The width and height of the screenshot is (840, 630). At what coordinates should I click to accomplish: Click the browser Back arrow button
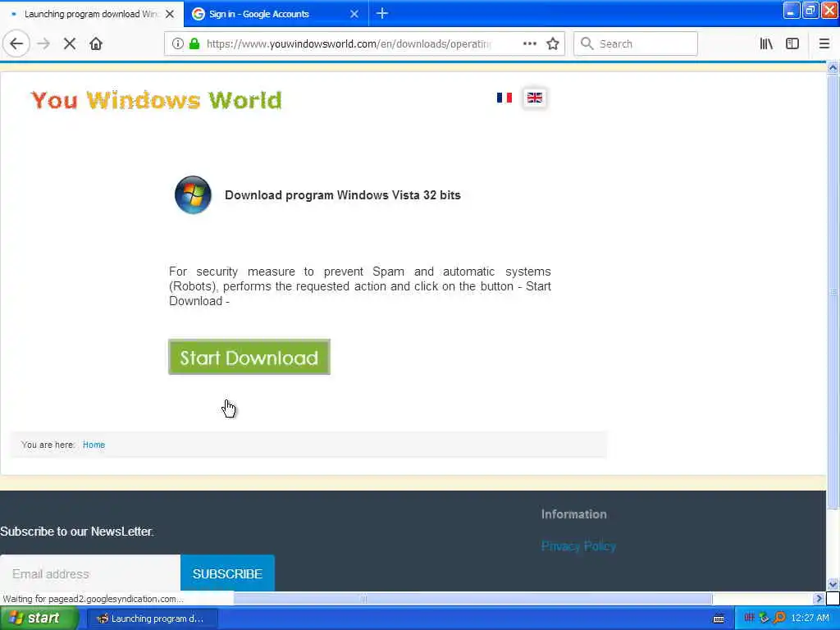[16, 44]
